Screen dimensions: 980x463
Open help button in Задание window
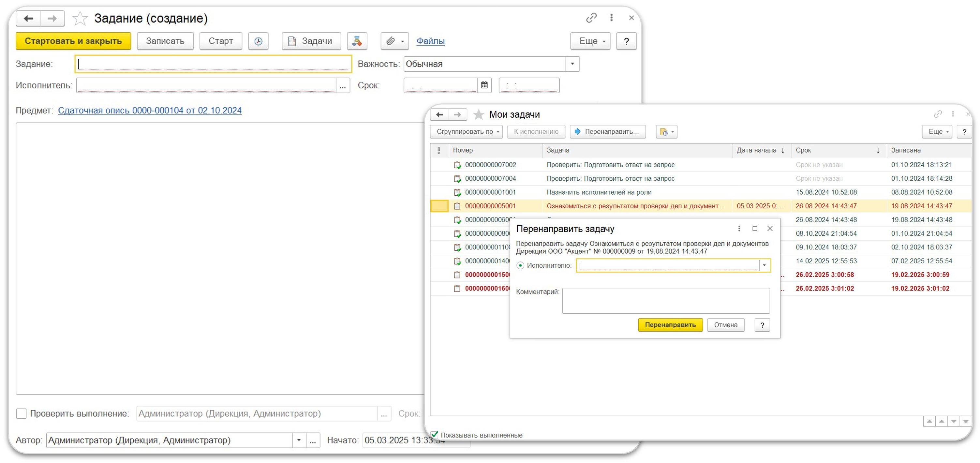coord(626,41)
